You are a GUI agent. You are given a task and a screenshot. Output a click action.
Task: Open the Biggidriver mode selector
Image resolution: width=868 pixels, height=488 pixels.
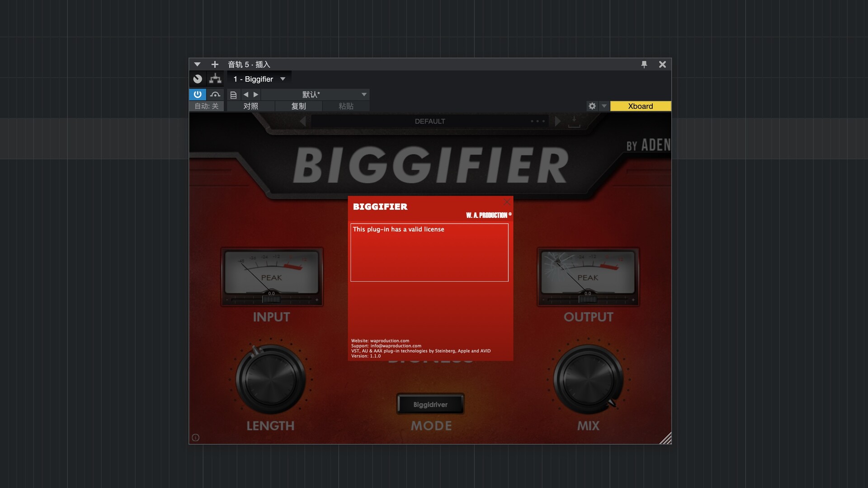(430, 404)
